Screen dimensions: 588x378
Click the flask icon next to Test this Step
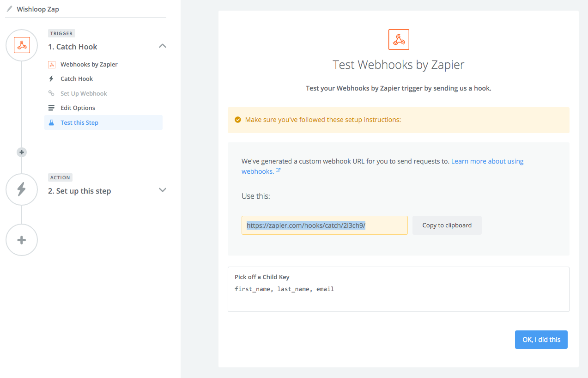[52, 122]
